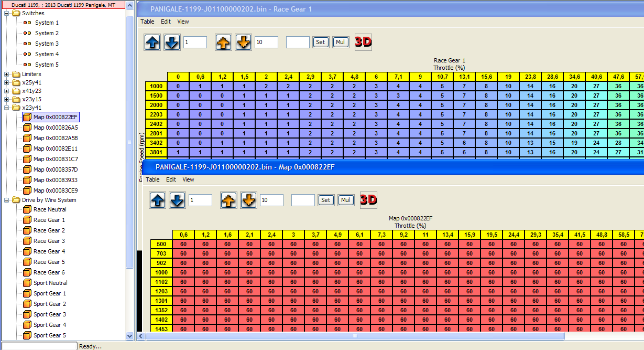This screenshot has width=644, height=350.
Task: Click orange down arrow in Race Gear 1 toolbar
Action: point(243,43)
